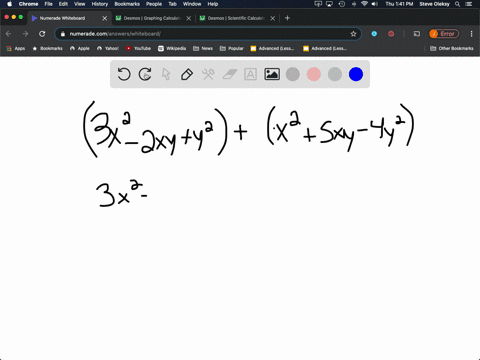
Task: Pick the pink color swatch
Action: [314, 74]
